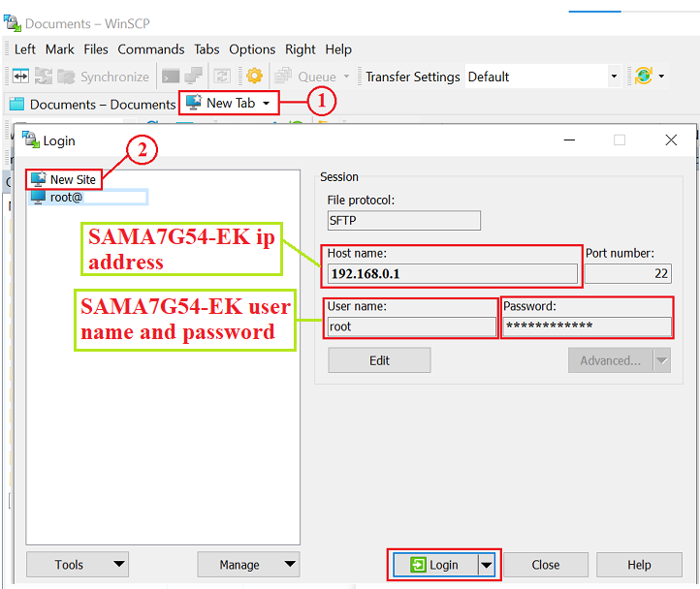Open the New Tab session tab
Viewport: 700px width, 589px height.
[229, 103]
